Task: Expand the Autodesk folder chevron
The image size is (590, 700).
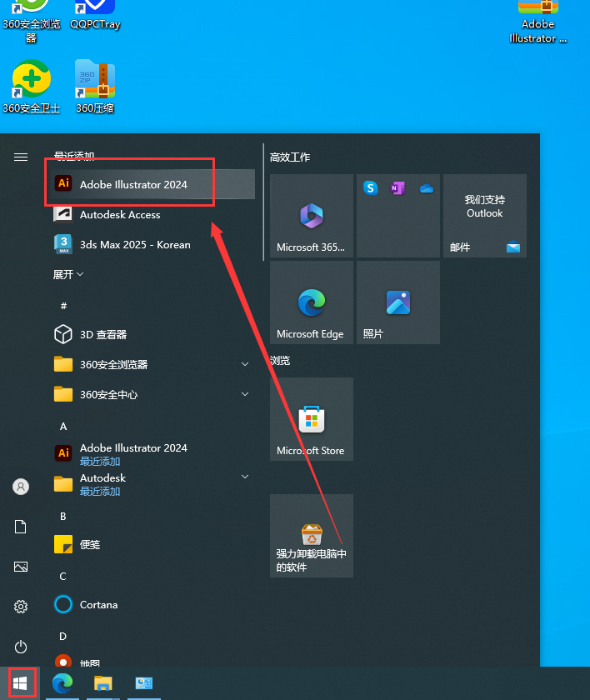Action: pos(245,477)
